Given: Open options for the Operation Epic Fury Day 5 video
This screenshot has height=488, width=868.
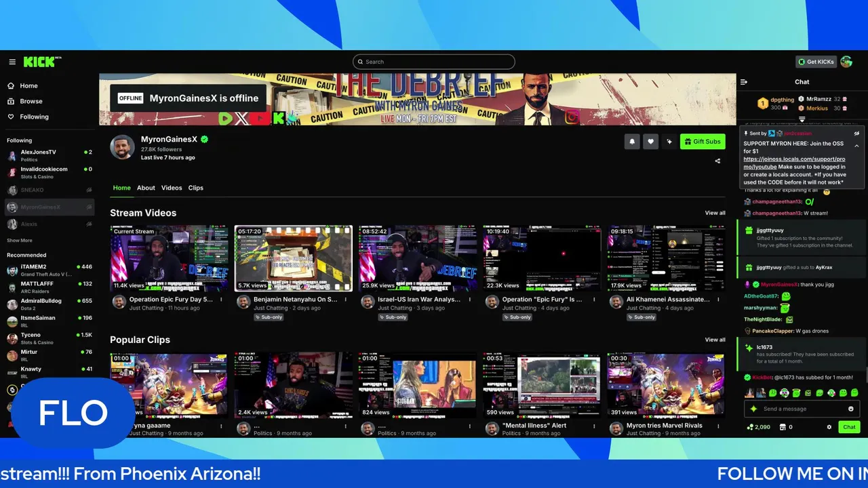Looking at the screenshot, I should (x=221, y=299).
